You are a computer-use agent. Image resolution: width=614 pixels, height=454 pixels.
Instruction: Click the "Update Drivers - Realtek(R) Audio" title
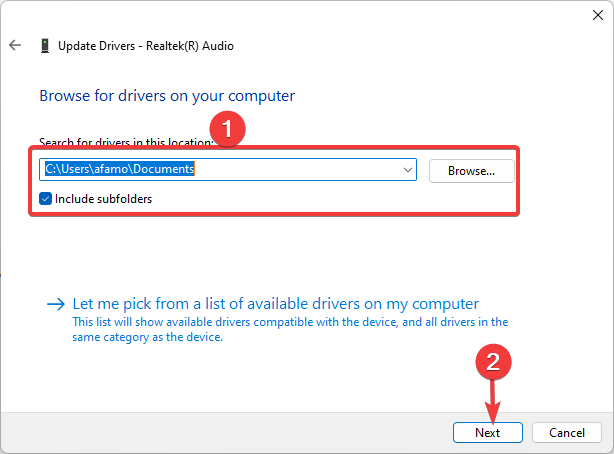click(146, 45)
